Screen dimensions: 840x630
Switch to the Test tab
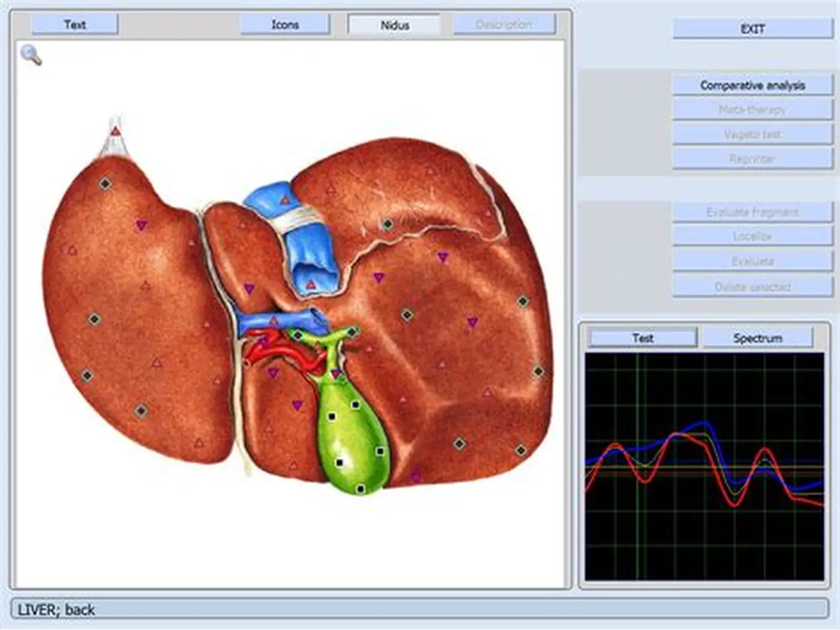pyautogui.click(x=643, y=338)
